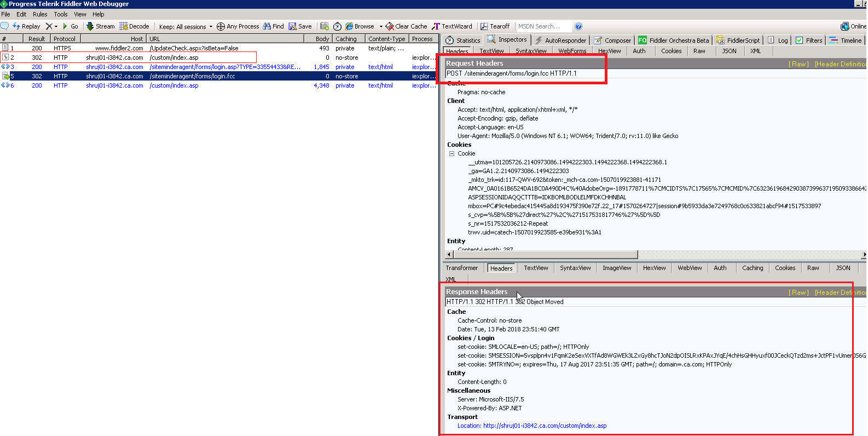Open the Tools menu
Viewport: 868px width, 436px height.
click(61, 14)
